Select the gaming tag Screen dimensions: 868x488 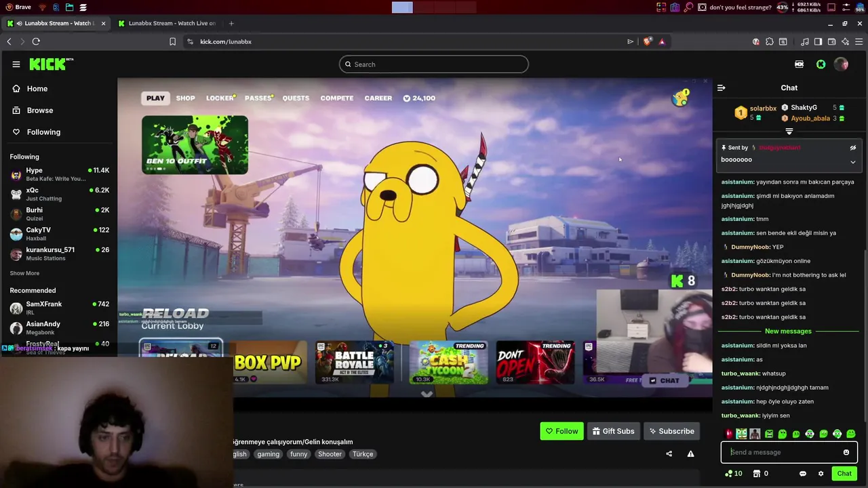pos(269,454)
